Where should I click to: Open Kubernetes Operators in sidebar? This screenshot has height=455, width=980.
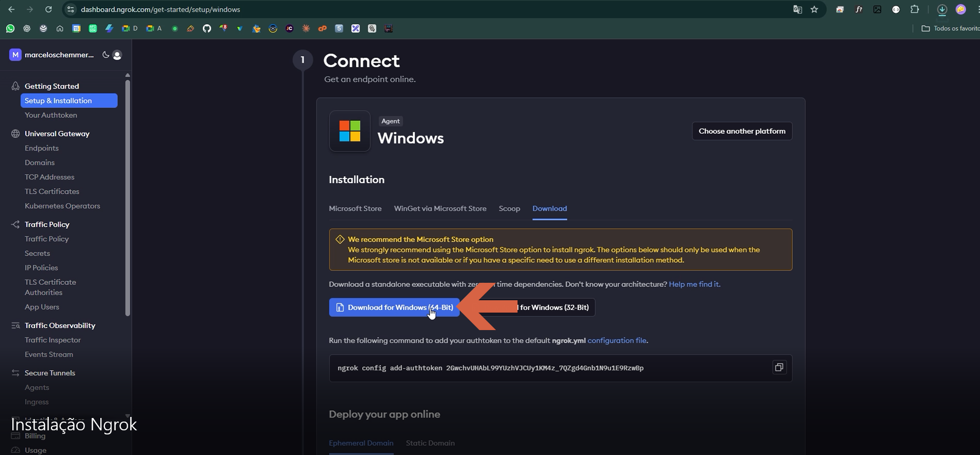click(x=62, y=206)
